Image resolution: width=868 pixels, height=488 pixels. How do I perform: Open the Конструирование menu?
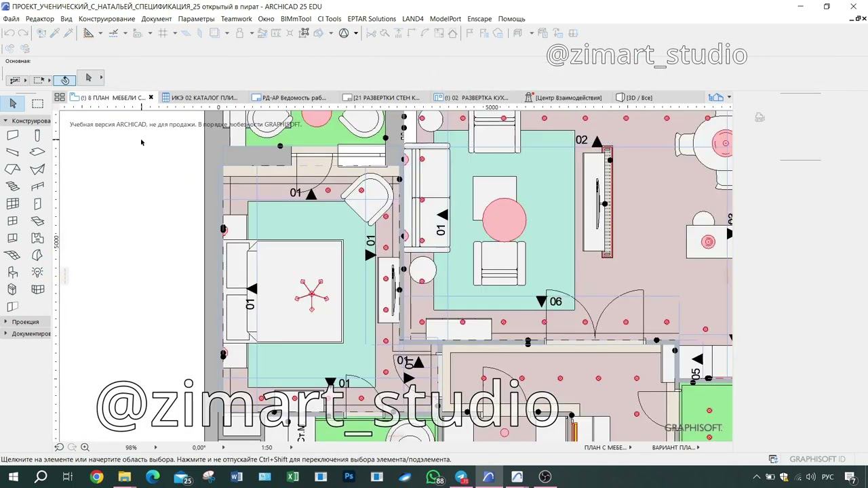click(106, 19)
